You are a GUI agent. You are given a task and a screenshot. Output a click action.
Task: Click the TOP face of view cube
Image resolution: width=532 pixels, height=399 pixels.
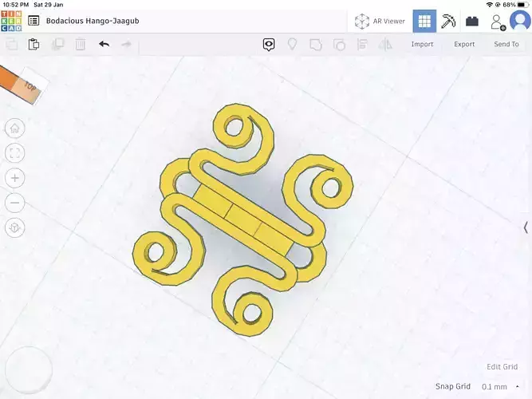click(31, 86)
